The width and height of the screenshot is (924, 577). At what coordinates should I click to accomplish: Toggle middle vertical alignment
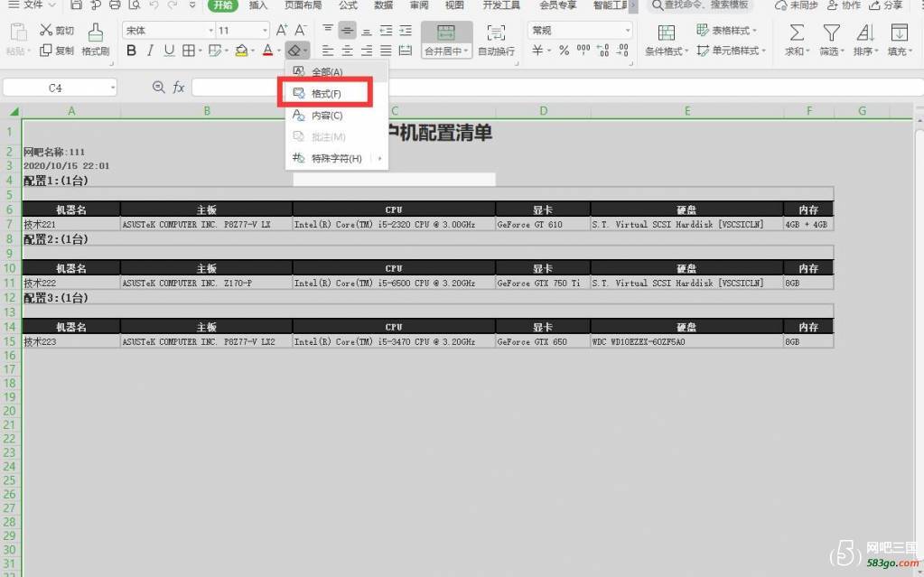pyautogui.click(x=347, y=30)
